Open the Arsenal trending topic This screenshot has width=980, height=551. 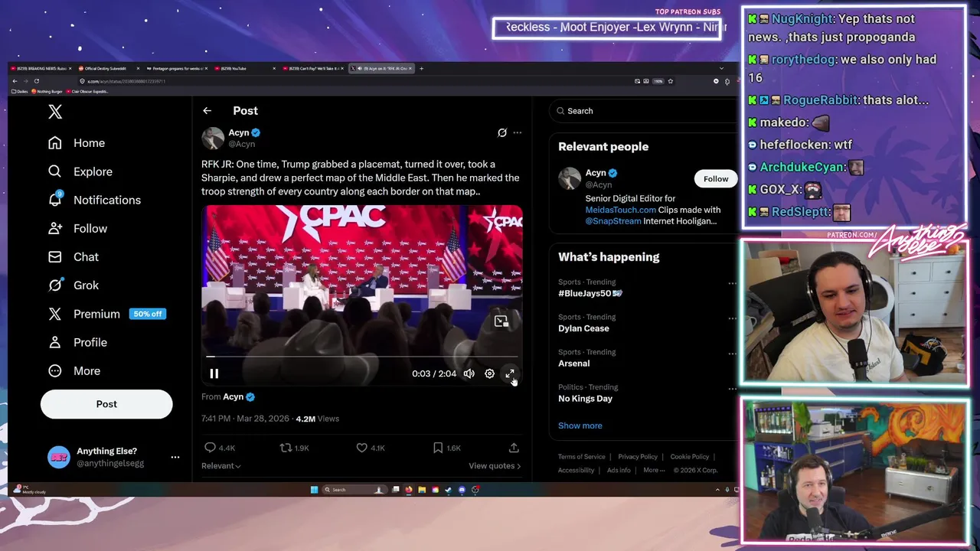tap(573, 364)
